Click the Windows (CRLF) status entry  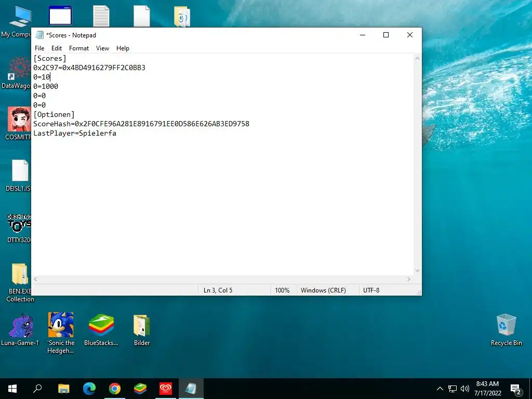click(x=323, y=290)
